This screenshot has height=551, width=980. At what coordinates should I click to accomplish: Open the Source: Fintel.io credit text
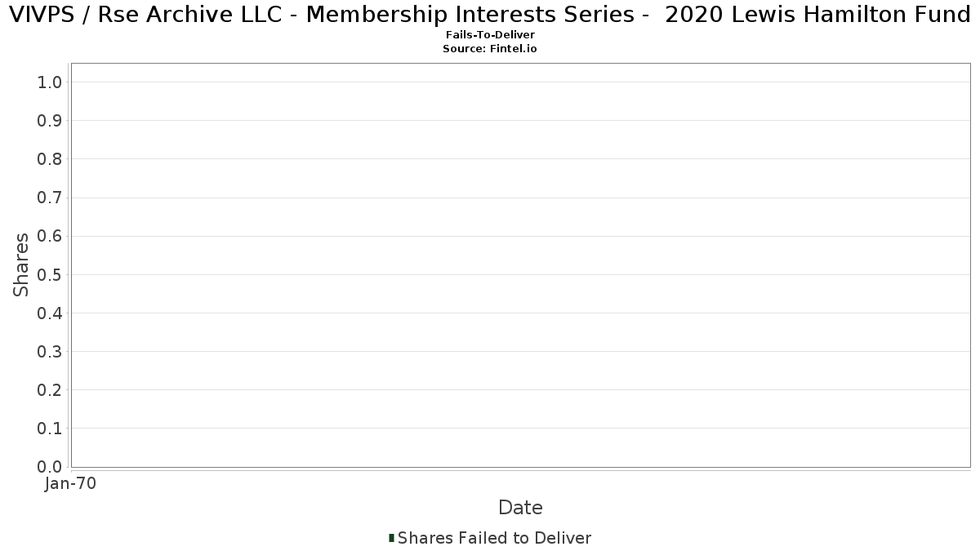point(490,49)
